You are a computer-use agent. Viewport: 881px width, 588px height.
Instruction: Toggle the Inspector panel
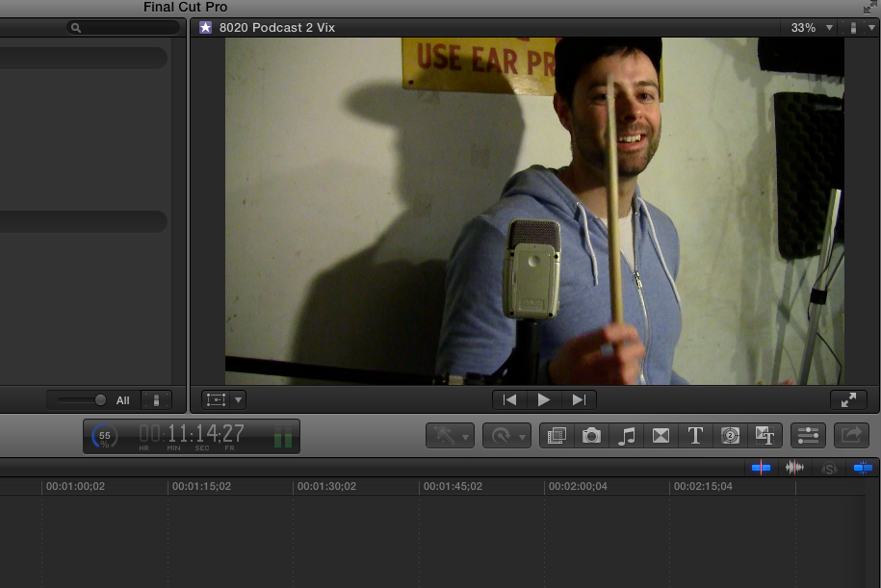808,436
